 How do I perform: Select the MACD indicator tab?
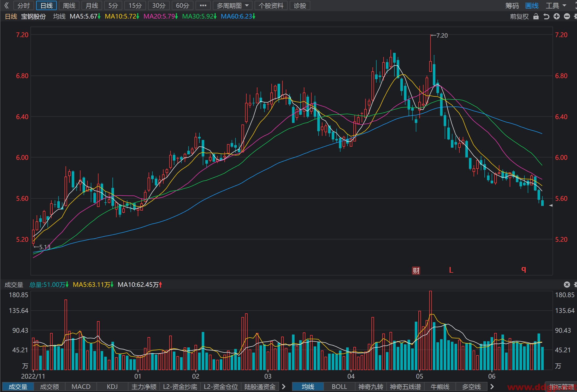click(81, 387)
